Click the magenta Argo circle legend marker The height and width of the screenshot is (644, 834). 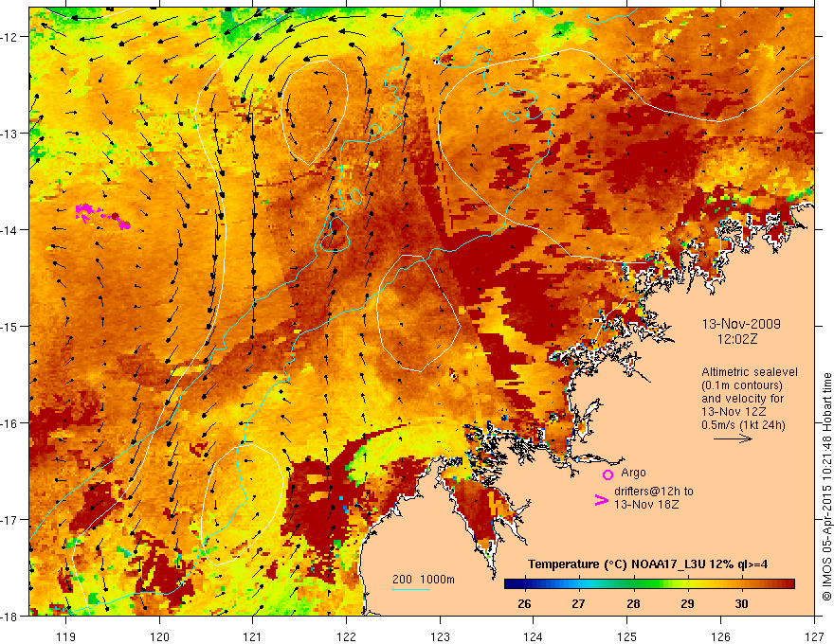(x=607, y=474)
